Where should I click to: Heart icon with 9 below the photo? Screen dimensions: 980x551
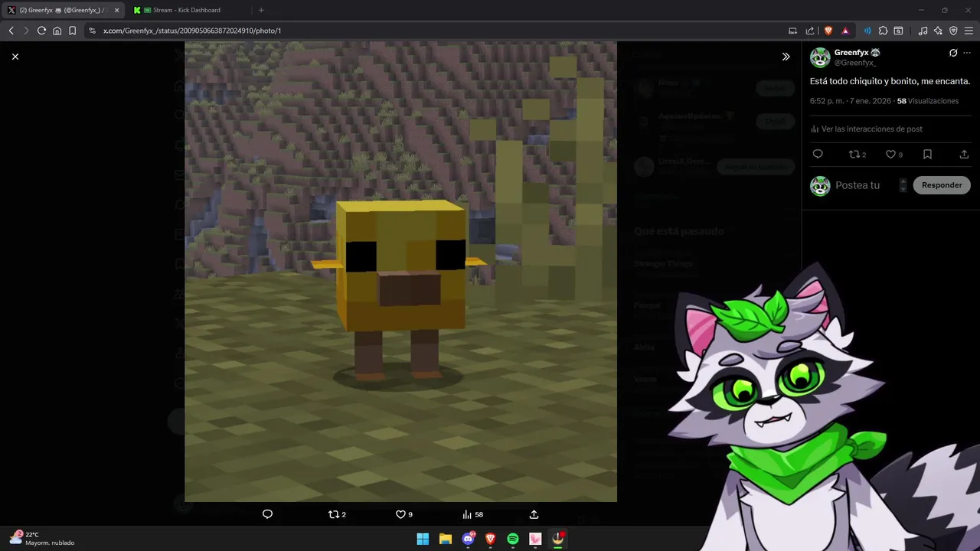coord(403,514)
